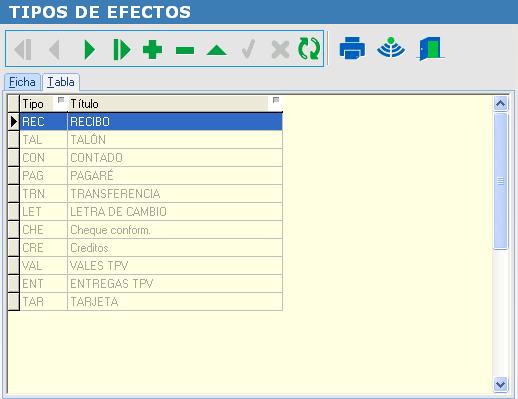Screen dimensions: 518x399
Task: Refresh data with green arrows icon
Action: pos(309,49)
